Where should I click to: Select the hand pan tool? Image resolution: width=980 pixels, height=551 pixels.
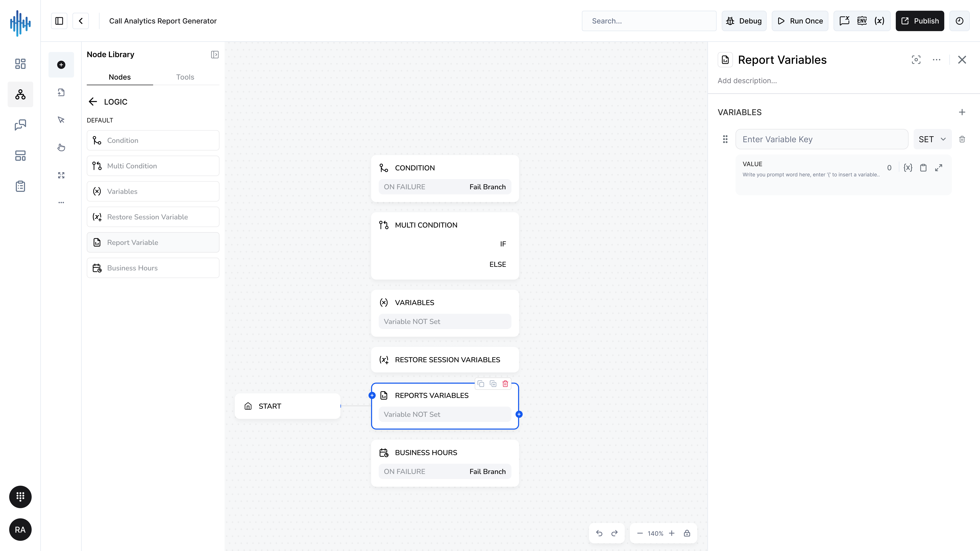pyautogui.click(x=61, y=148)
